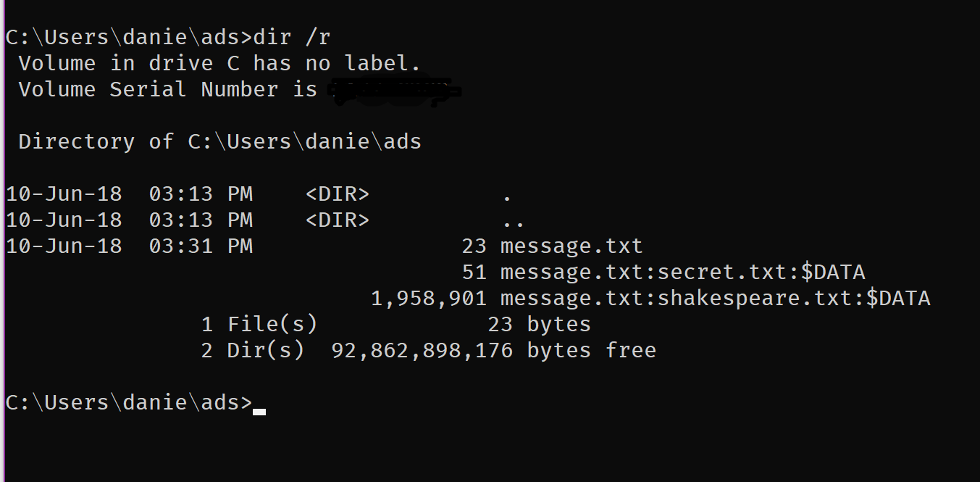Image resolution: width=980 pixels, height=482 pixels.
Task: Click the 1,958,901 byte size value
Action: click(x=428, y=299)
